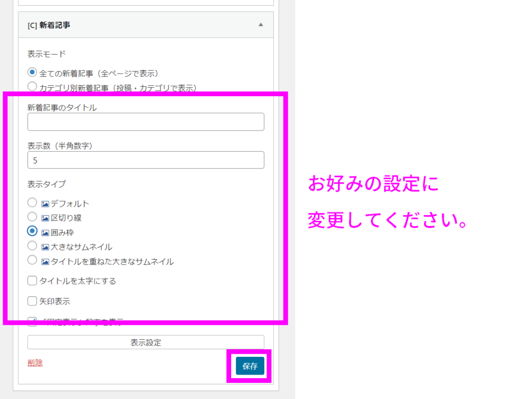
Task: Select 全ての新着記事 radio option
Action: [32, 73]
